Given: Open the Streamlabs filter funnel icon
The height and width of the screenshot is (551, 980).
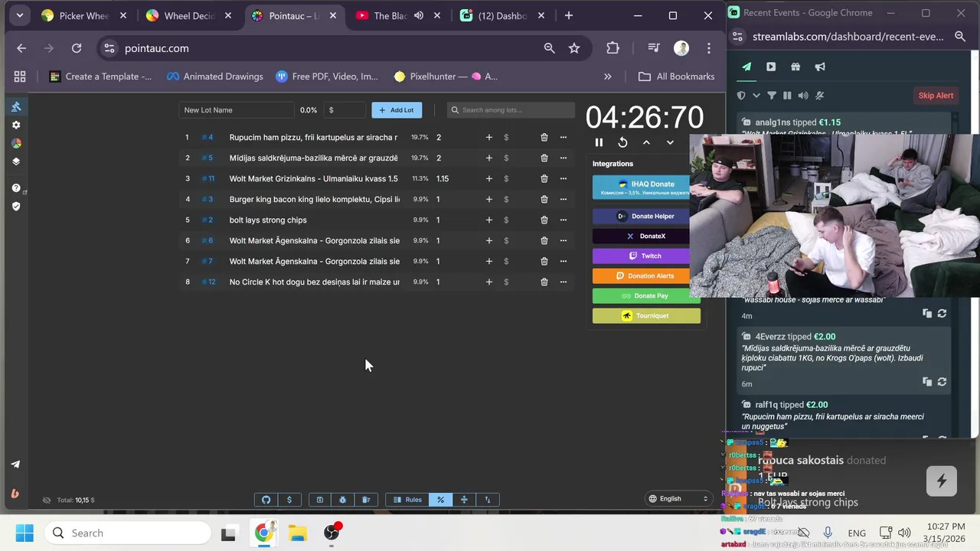Looking at the screenshot, I should tap(772, 96).
